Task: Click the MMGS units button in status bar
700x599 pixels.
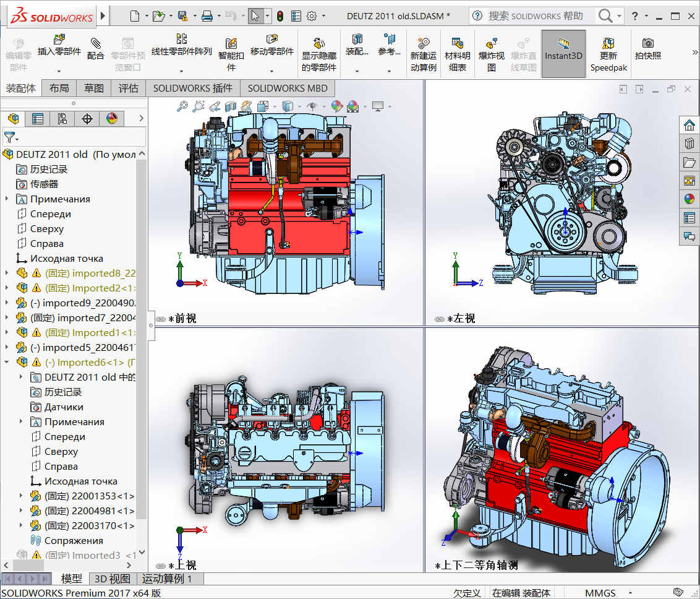Action: [600, 593]
